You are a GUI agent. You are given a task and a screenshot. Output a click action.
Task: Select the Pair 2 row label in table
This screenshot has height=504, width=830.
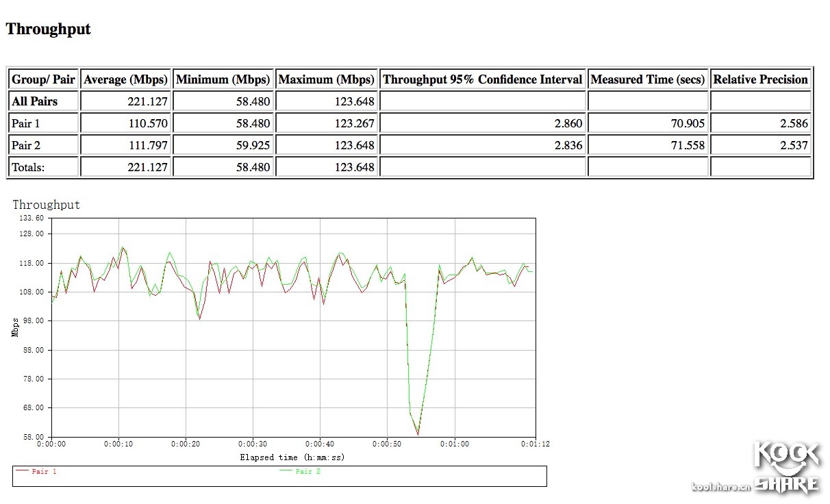(x=26, y=145)
